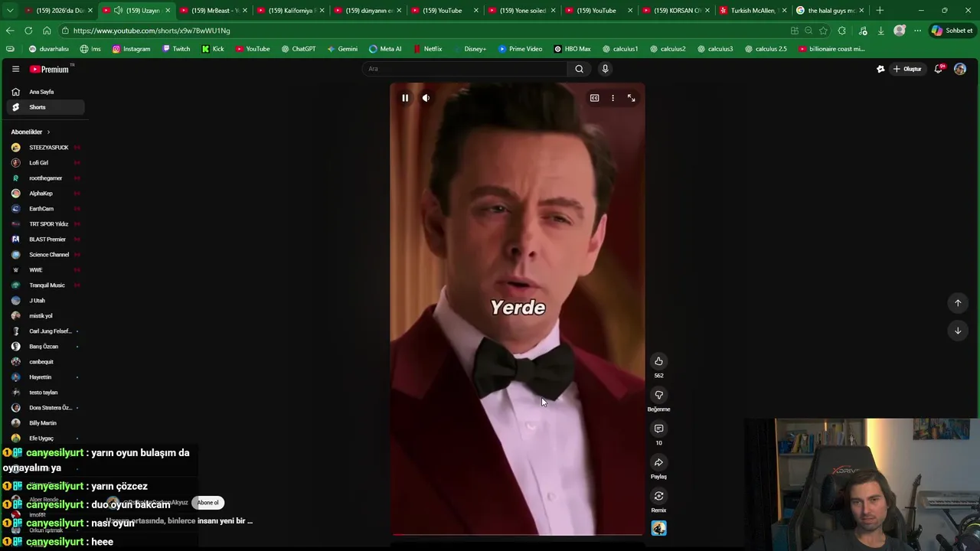Open the calculus 2.5 bookmark
Screen dimensions: 980x551
click(765, 49)
